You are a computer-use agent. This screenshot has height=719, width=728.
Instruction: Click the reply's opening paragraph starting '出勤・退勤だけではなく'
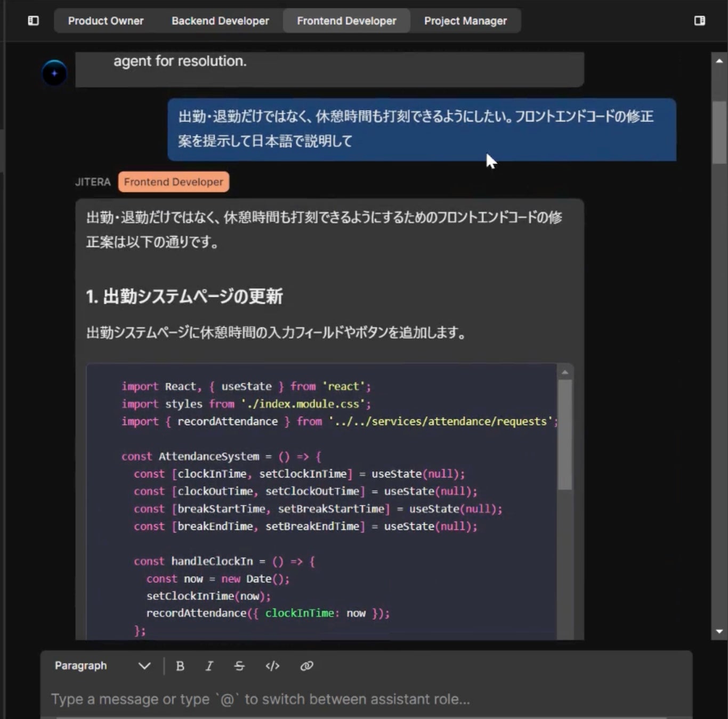[325, 230]
